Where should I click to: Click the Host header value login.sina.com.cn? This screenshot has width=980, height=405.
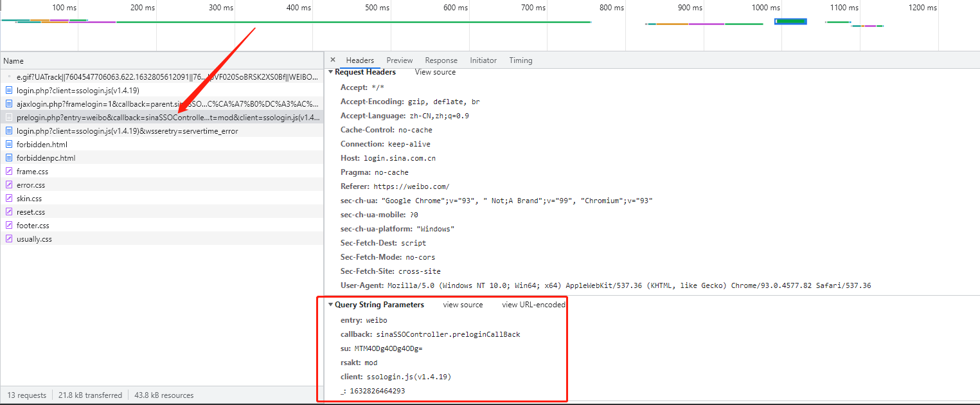point(399,158)
